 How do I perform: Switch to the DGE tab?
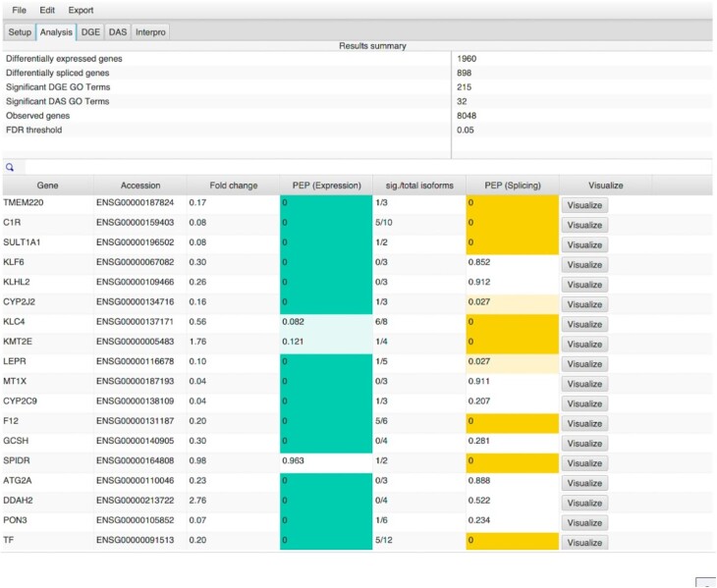[90, 32]
